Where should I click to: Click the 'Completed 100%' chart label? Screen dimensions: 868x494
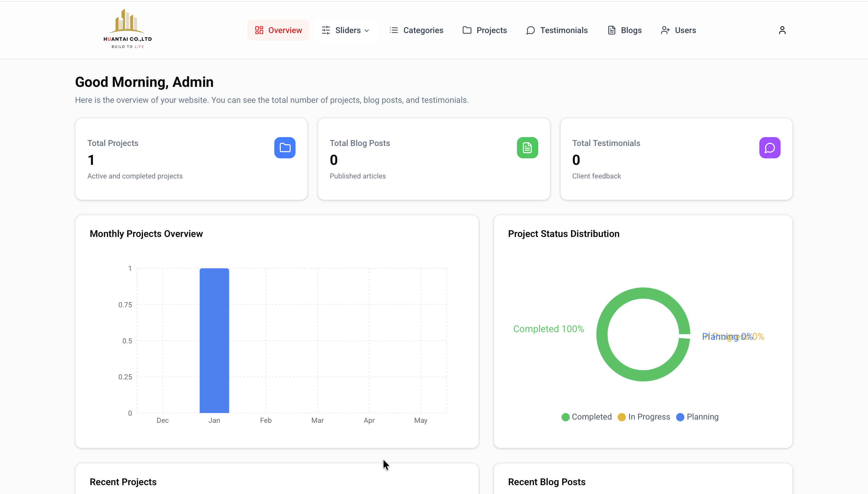[548, 329]
